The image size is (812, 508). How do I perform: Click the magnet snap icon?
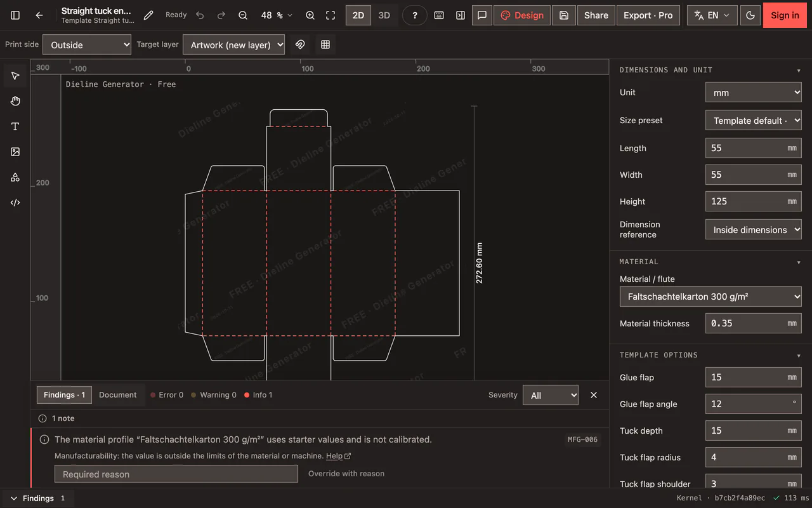pos(300,44)
